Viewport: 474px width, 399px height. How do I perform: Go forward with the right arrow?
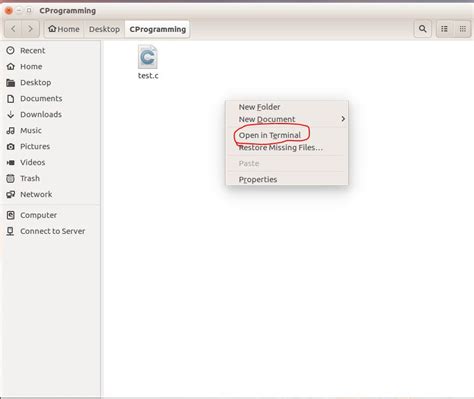(x=30, y=29)
